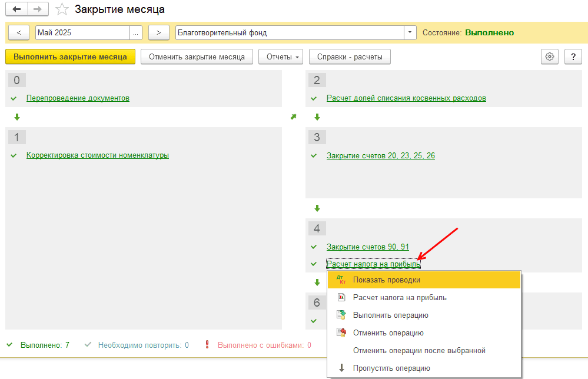Open Закрытие счетов 20, 23, 25, 26 link
Screen dimensions: 588x379
(381, 156)
